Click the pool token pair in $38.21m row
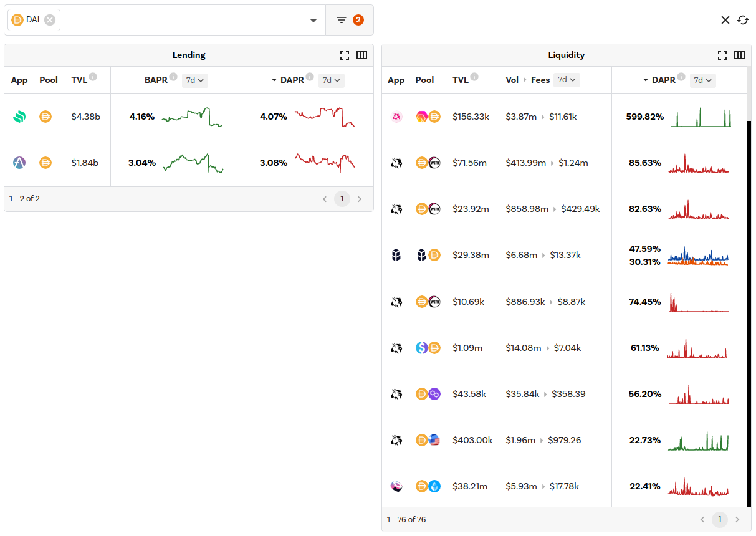The height and width of the screenshot is (536, 756). pyautogui.click(x=428, y=486)
